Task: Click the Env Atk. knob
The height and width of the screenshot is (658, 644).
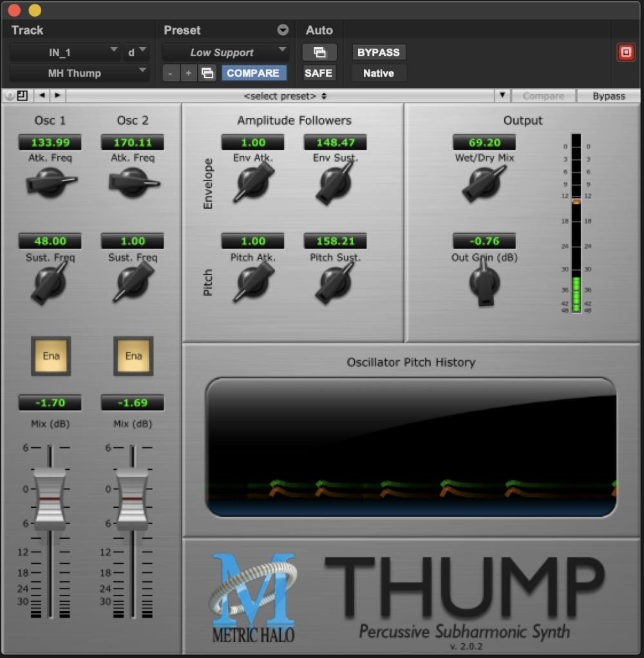Action: (253, 183)
